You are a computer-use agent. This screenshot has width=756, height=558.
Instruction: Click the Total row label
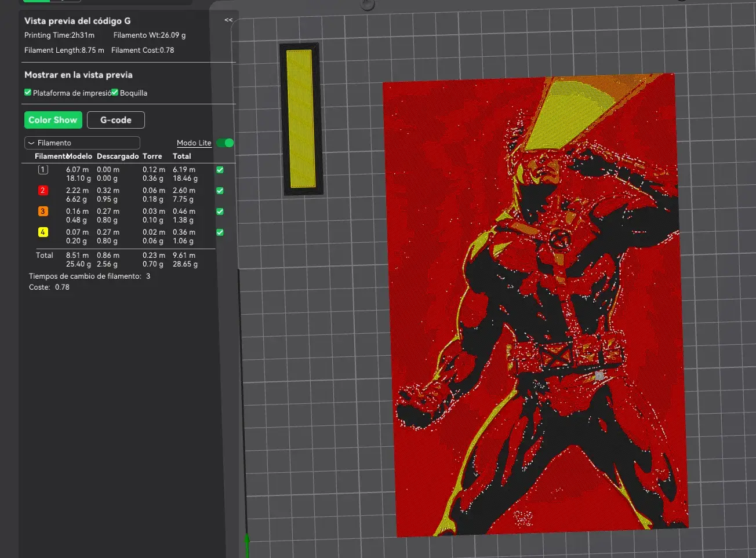click(x=45, y=256)
